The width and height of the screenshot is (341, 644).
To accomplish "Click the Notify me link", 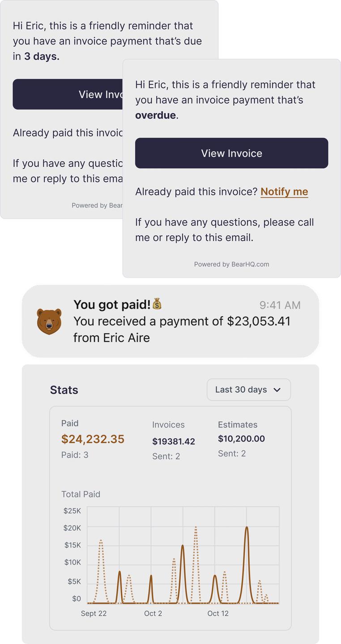I will (284, 192).
